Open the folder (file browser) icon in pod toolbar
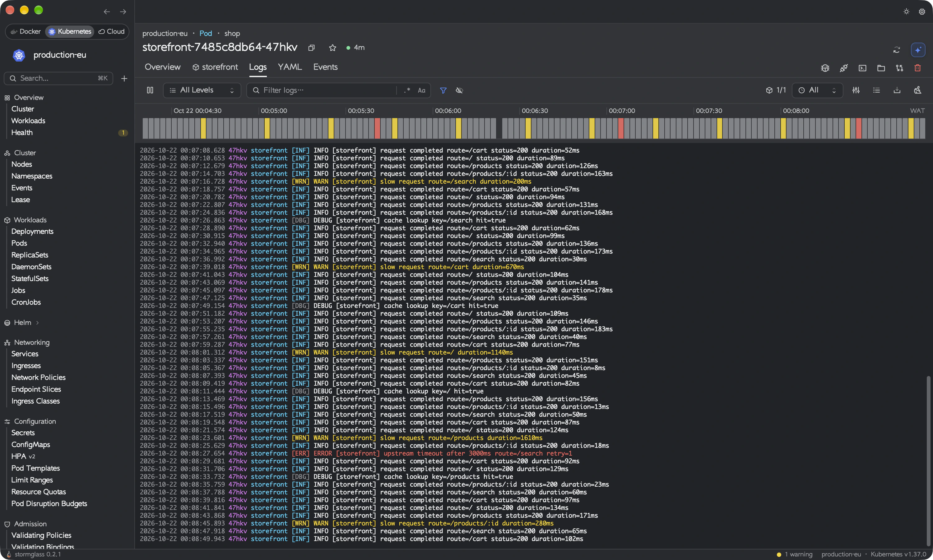Image resolution: width=933 pixels, height=560 pixels. pos(881,68)
